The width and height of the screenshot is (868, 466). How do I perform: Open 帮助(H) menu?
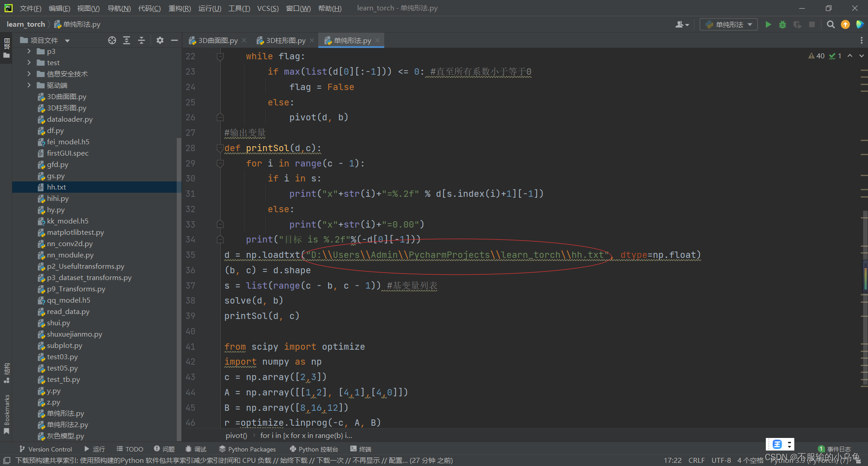330,8
